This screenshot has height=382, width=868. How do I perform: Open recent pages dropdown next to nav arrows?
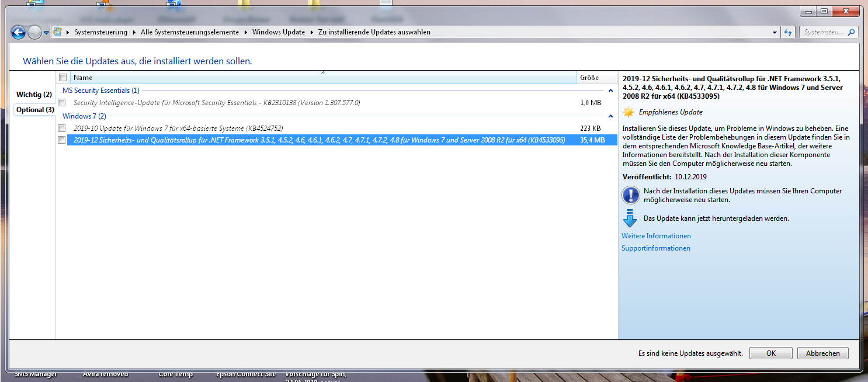point(46,33)
